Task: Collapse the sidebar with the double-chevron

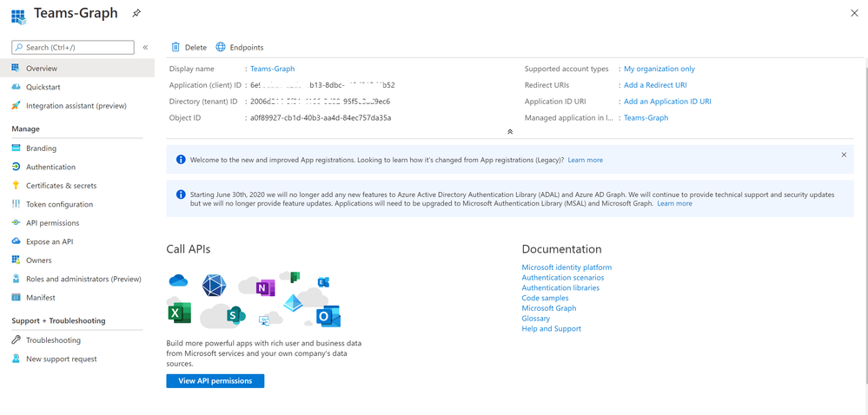Action: tap(146, 48)
